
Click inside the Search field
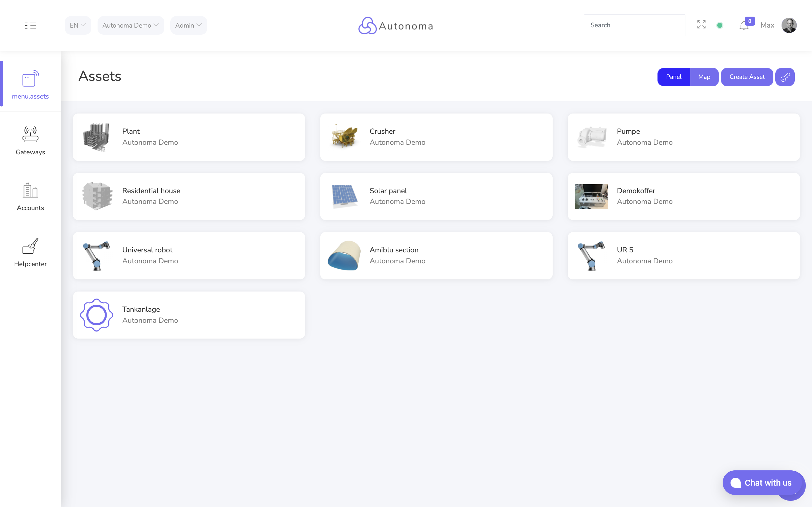coord(634,25)
